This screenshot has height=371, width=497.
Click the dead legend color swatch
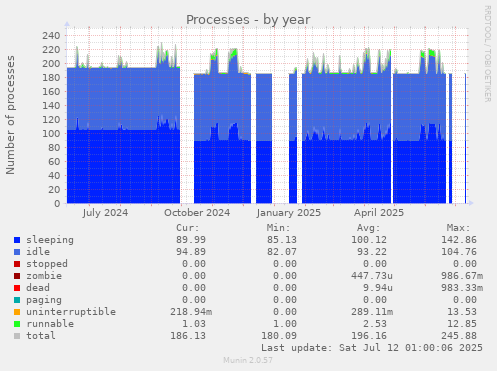point(17,288)
